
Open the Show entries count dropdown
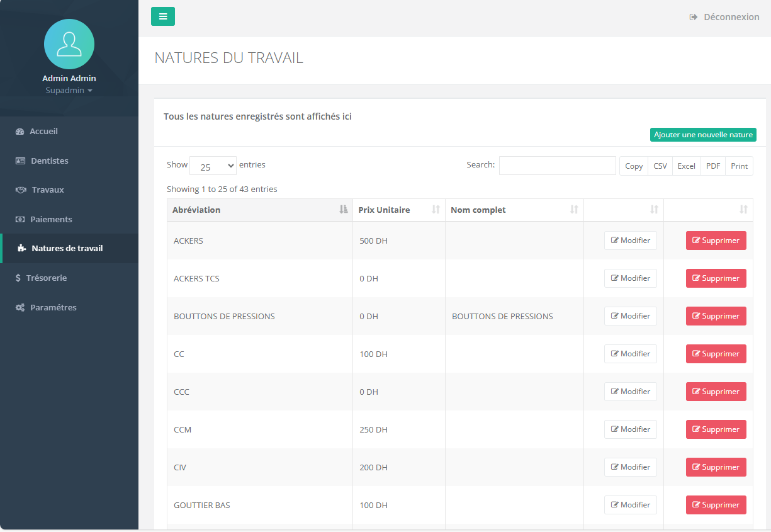213,166
